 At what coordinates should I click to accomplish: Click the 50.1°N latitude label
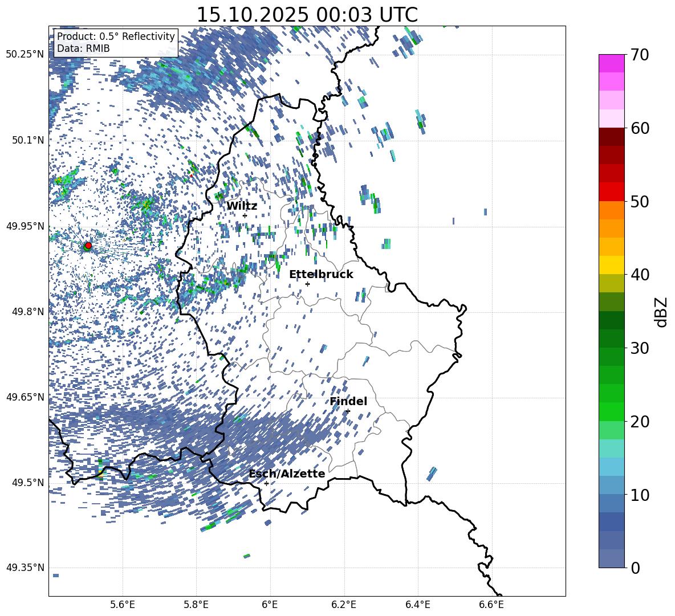(x=27, y=140)
